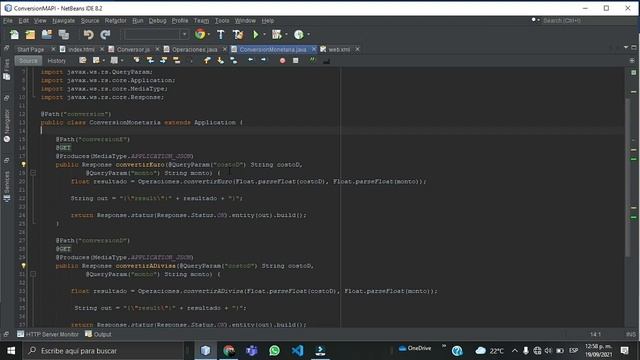Run the project with the green arrow
The height and width of the screenshot is (360, 640).
tap(256, 35)
